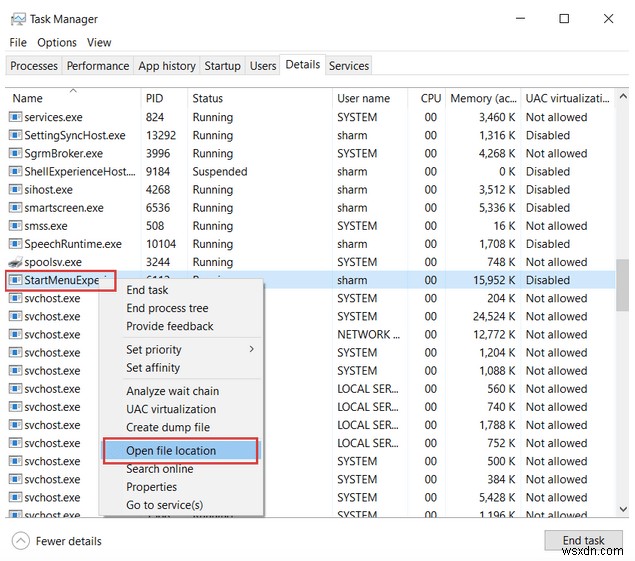Sort by the Memory column header
Image resolution: width=635 pixels, height=561 pixels.
[484, 98]
